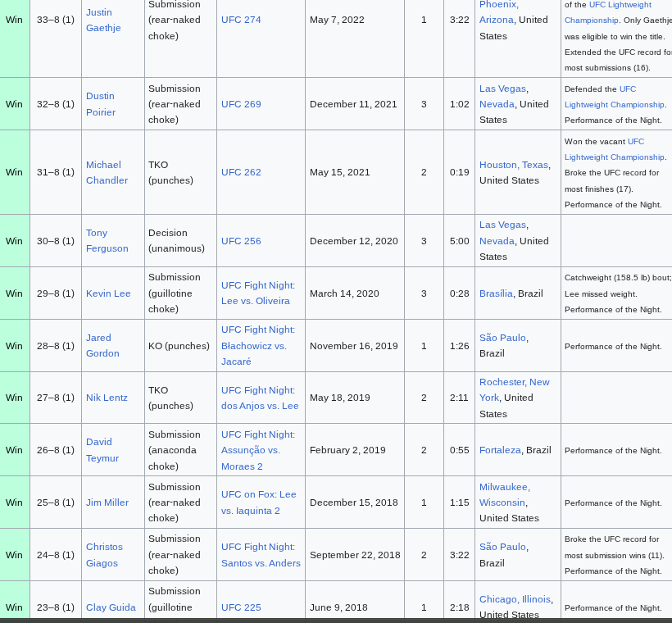Open UFC on Fox: Lee vs. Iaquinta 2
This screenshot has width=672, height=623.
tap(258, 502)
